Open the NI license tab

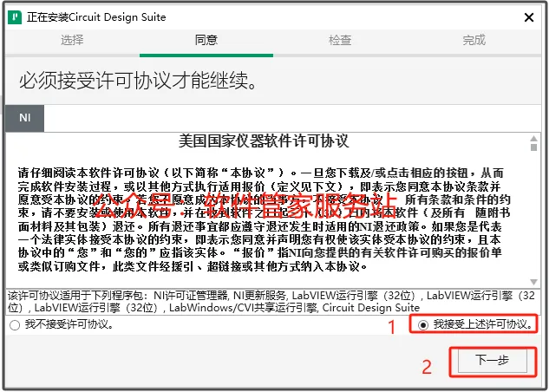[25, 118]
